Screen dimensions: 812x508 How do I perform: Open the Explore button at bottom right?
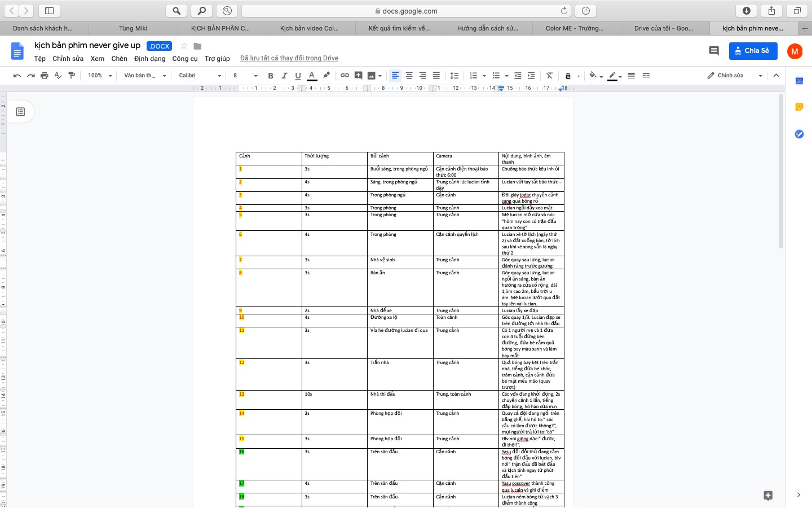(x=768, y=495)
